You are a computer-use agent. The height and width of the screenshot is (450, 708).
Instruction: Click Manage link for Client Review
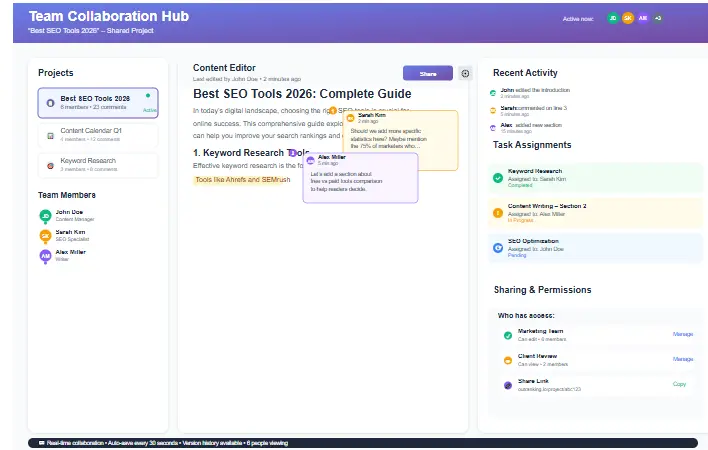tap(683, 359)
